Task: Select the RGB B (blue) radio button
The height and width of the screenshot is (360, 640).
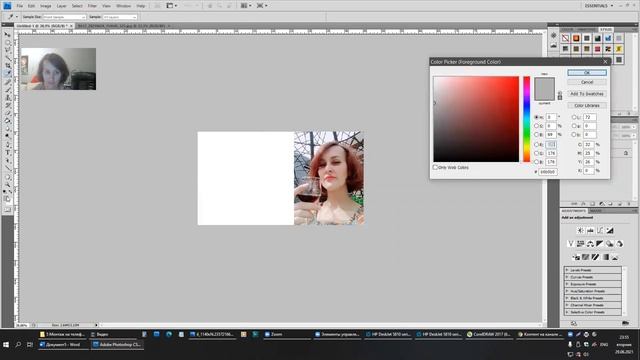Action: pyautogui.click(x=537, y=162)
